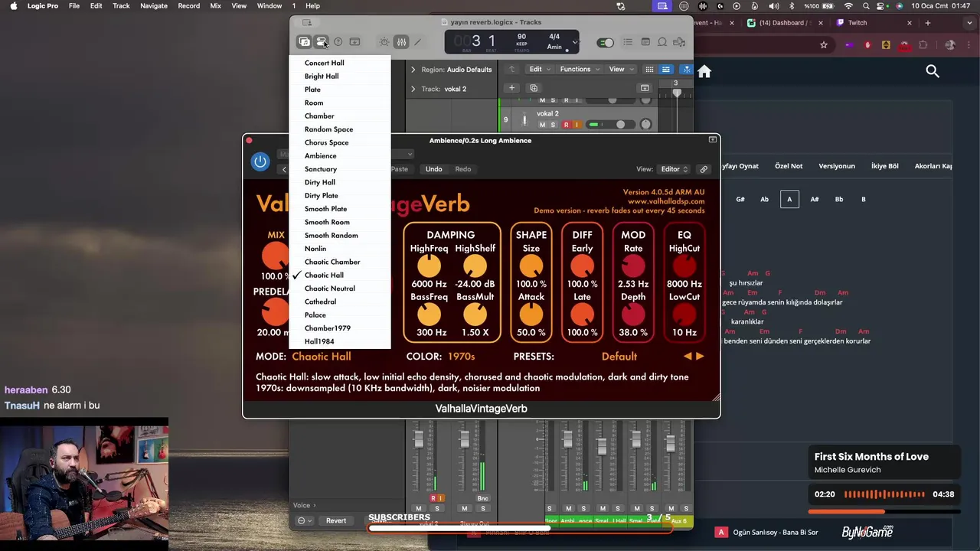Click the grid view icon in Tracks header
The image size is (980, 551).
pos(649,70)
